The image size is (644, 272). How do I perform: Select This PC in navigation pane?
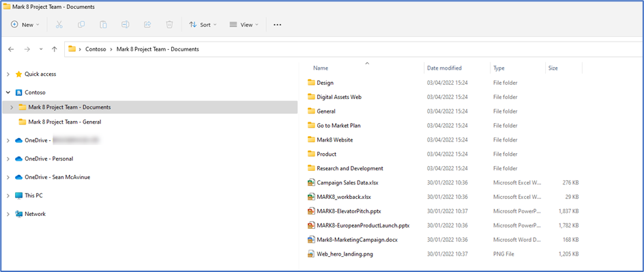(33, 195)
